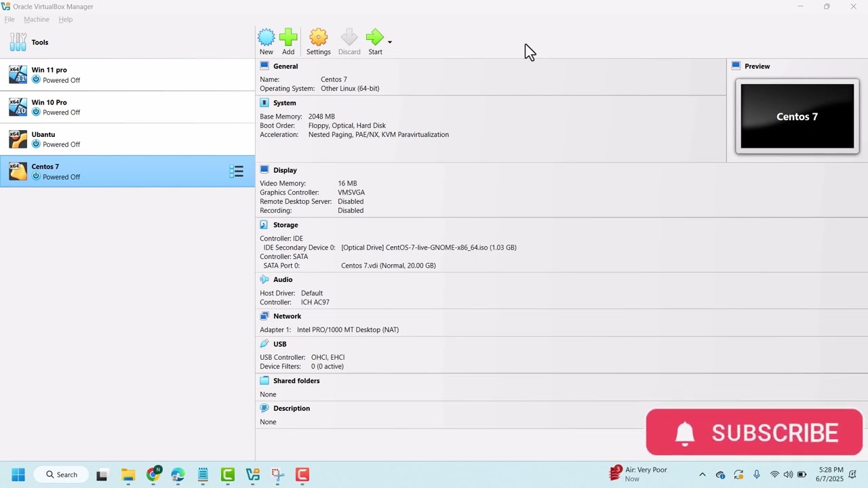The image size is (868, 488).
Task: Click the New machine toolbar icon
Action: click(x=267, y=41)
